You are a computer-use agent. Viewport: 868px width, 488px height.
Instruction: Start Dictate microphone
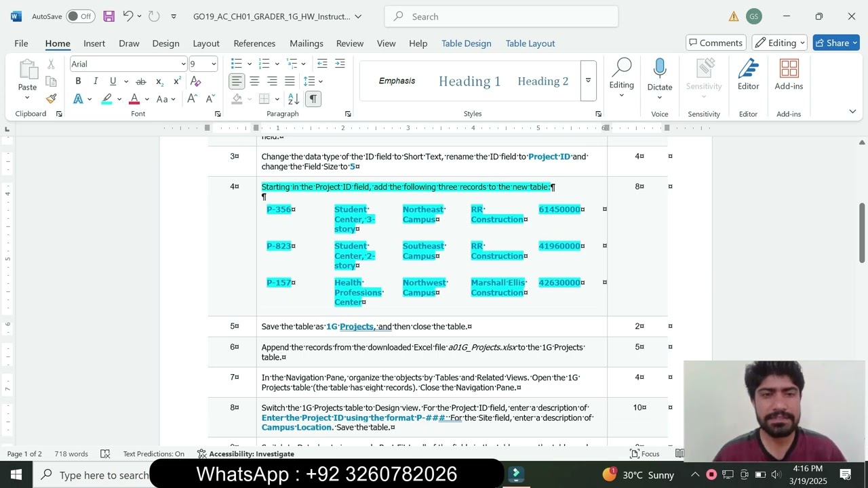[660, 68]
